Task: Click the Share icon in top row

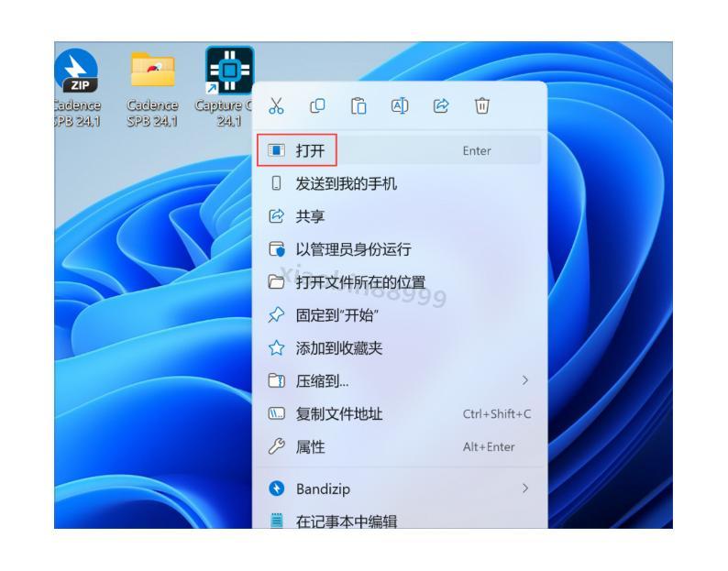Action: point(441,105)
